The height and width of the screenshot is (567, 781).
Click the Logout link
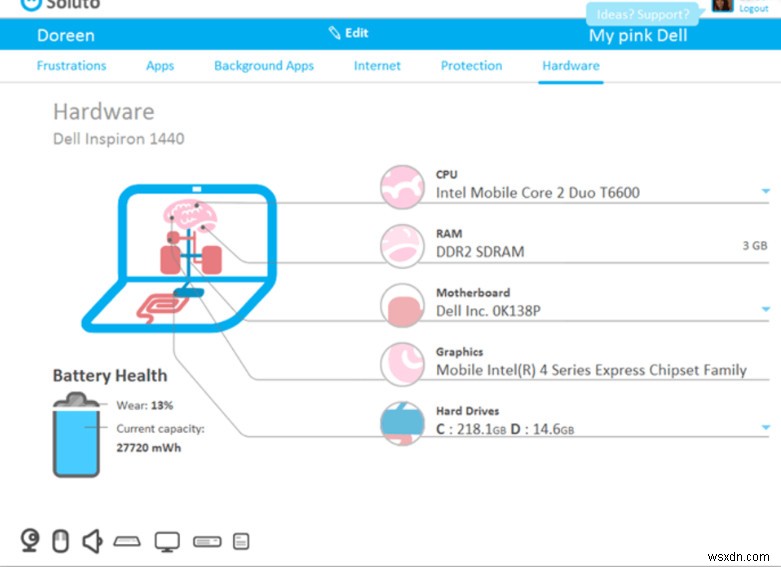click(754, 8)
